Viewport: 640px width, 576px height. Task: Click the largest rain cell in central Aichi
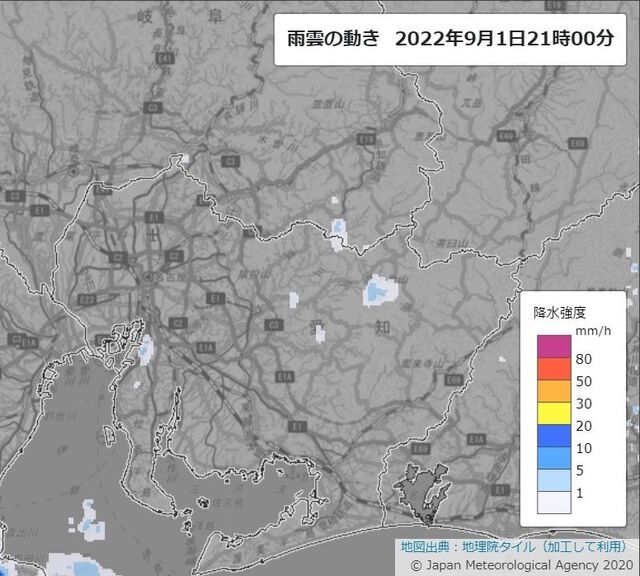point(380,291)
